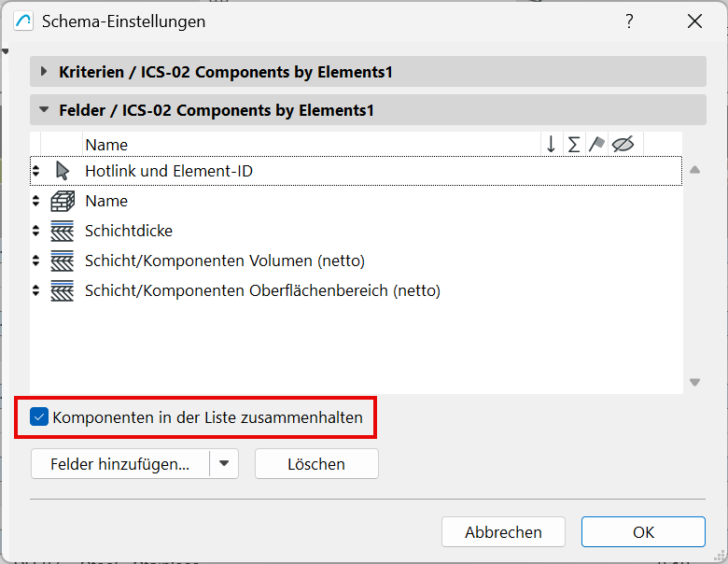Click the hidden-eye column header icon

[x=623, y=144]
